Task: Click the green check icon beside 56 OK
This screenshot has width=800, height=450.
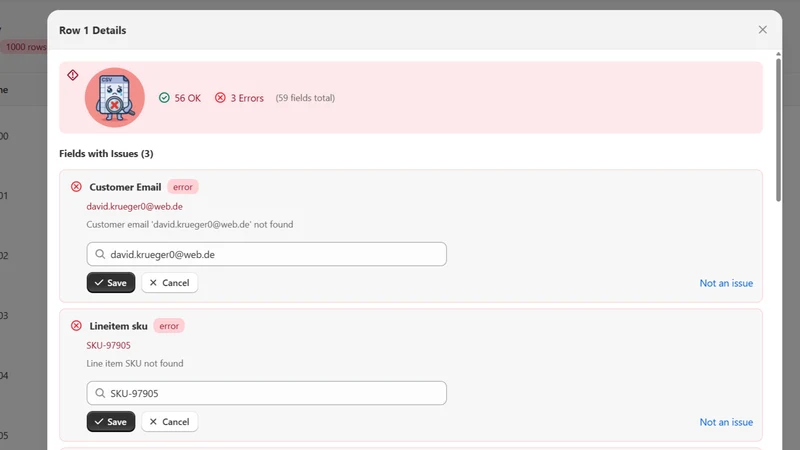Action: (164, 97)
